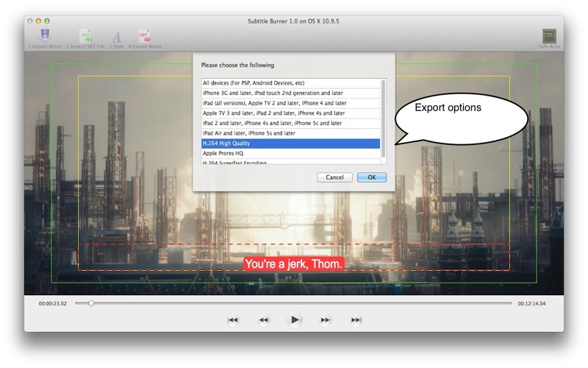Screen dimensions: 588x368
Task: Choose 'Apple TV 3 and later' preset
Action: tap(290, 113)
